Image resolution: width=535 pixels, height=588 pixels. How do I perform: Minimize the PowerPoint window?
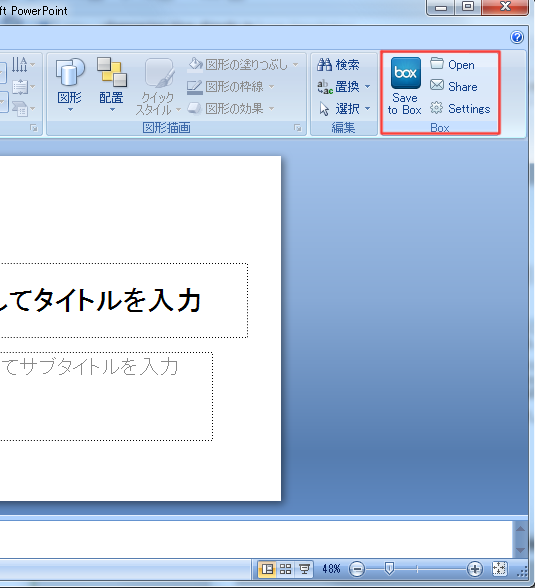(441, 7)
